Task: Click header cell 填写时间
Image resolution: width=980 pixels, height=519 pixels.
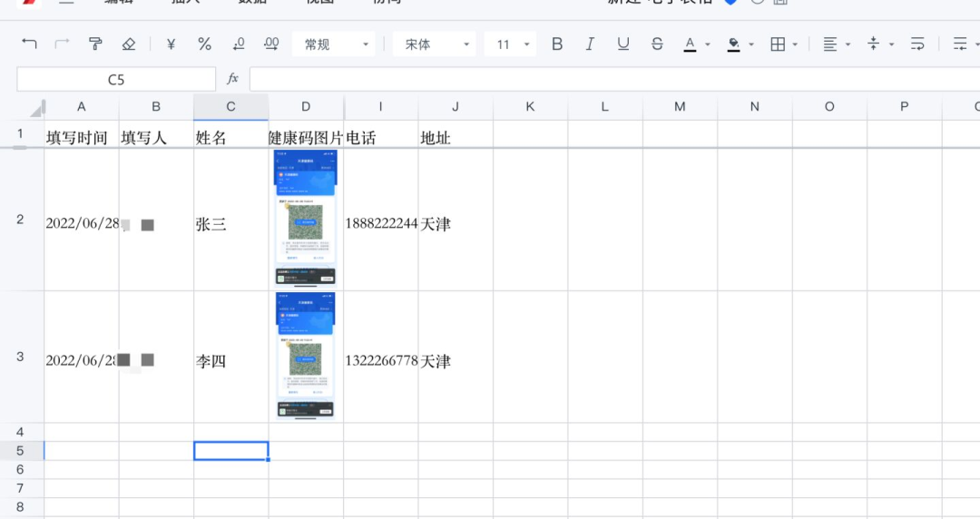Action: click(x=82, y=135)
